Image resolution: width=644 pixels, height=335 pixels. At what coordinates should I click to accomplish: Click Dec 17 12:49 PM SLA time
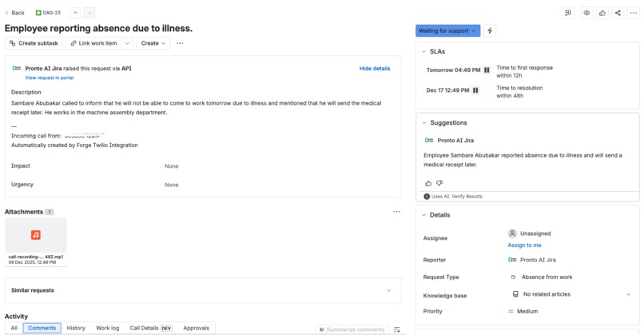point(447,90)
